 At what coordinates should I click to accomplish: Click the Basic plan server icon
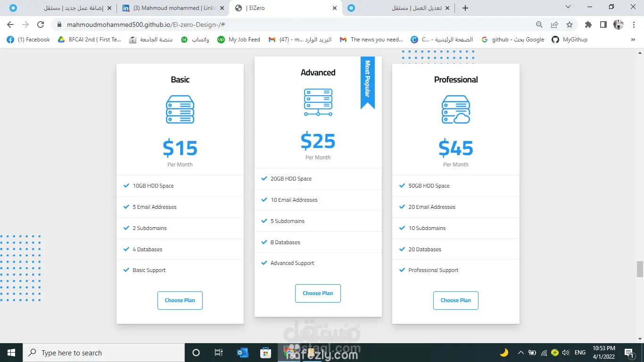point(180,109)
